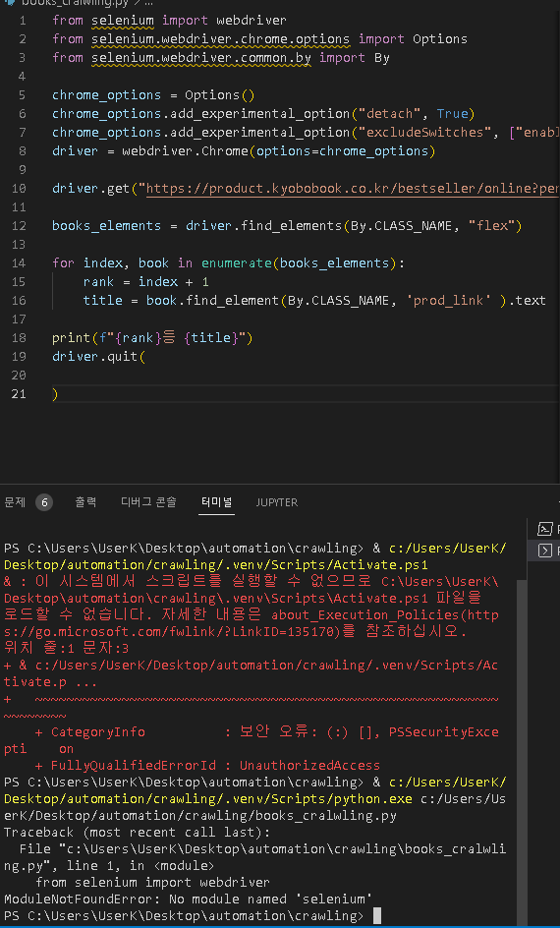Switch to the JUPYTER panel tab
560x928 pixels.
point(276,502)
